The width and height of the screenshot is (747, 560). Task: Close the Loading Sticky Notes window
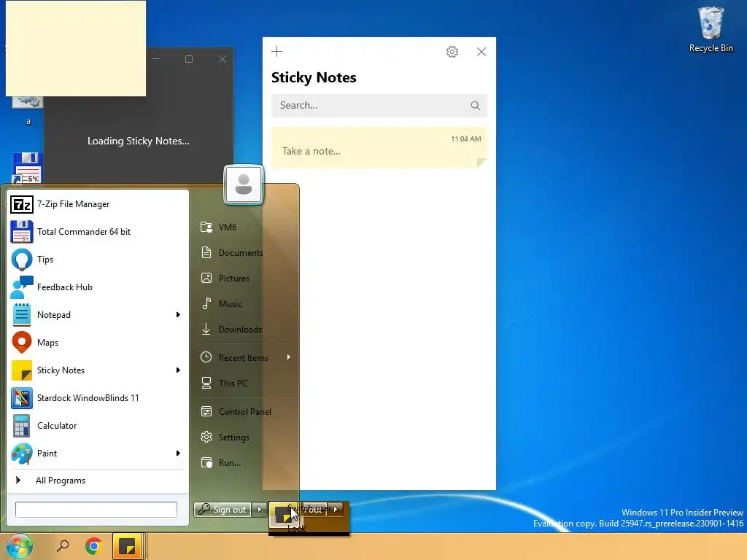222,59
